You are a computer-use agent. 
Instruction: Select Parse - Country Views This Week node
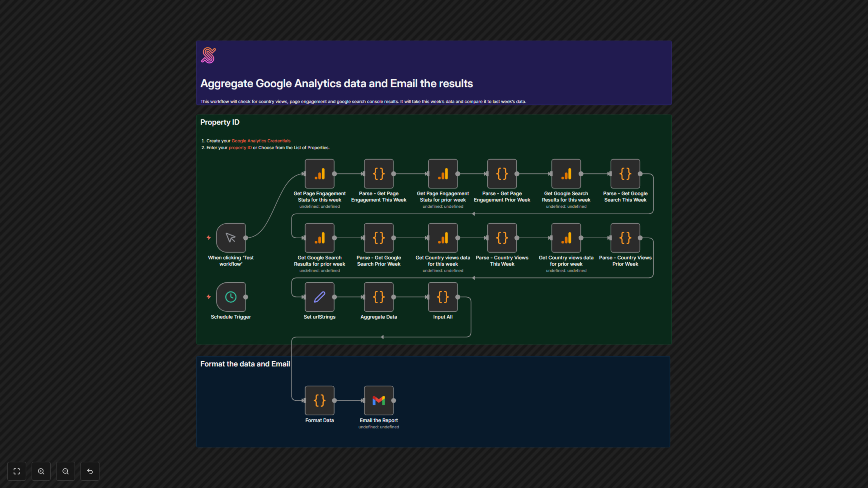pos(502,238)
